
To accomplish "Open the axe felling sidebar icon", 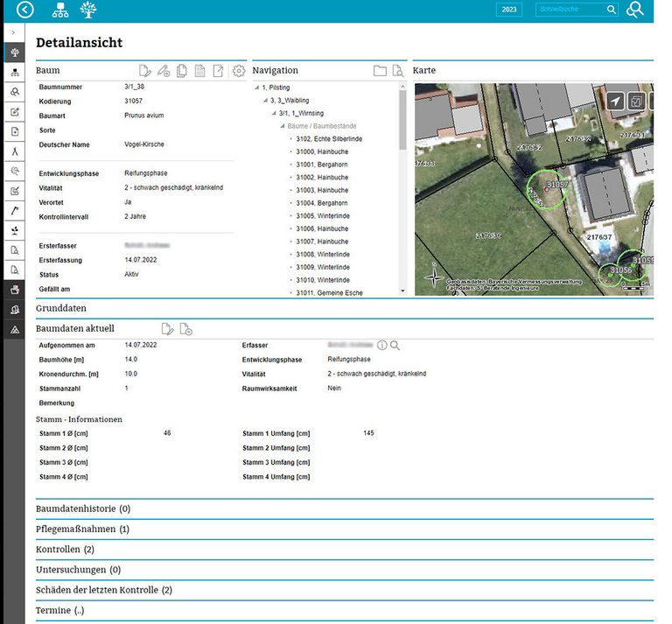I will [x=15, y=210].
